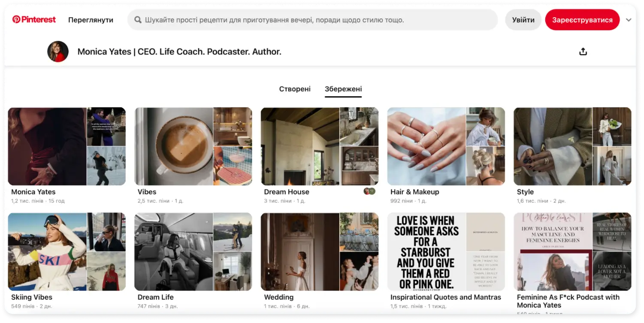Open Monica Yates profile avatar
The width and height of the screenshot is (644, 323).
tap(58, 52)
